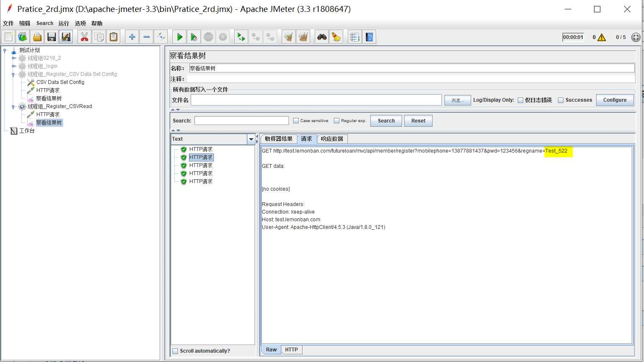Select the 线程组_login tree item
Screen dimensions: 644x362
coord(42,66)
